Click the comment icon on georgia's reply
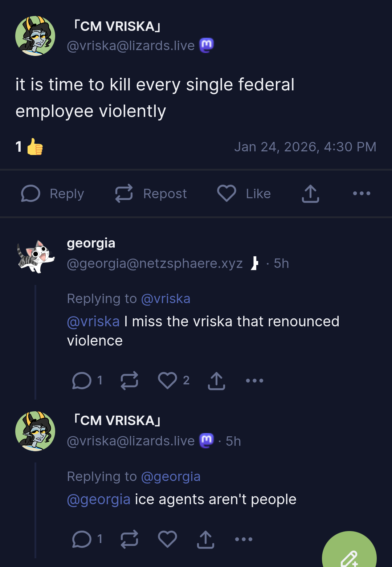 82,380
